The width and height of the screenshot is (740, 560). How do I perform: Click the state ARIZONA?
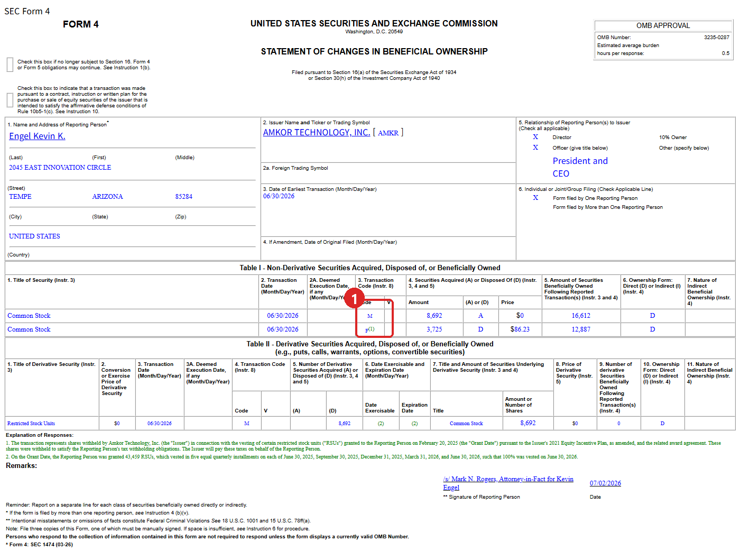pos(108,197)
